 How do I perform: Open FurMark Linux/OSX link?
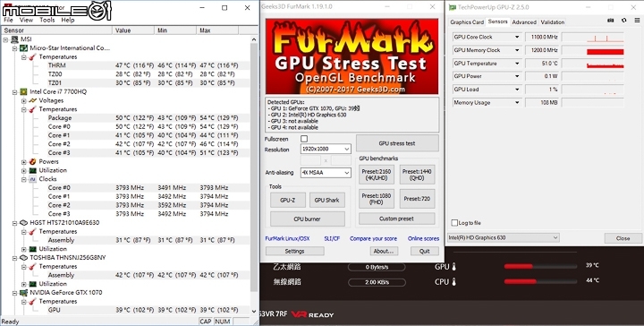coord(287,238)
